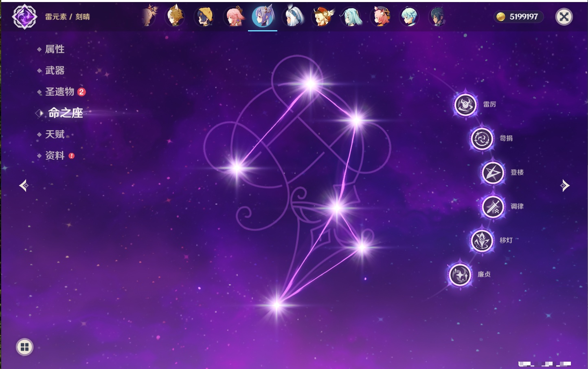Viewport: 588px width, 369px height.
Task: Go to the previous character with left arrow
Action: coord(24,186)
